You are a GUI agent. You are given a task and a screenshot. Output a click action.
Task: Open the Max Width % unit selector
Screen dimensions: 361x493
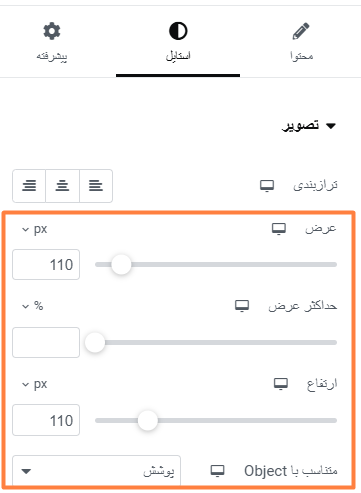click(x=33, y=306)
